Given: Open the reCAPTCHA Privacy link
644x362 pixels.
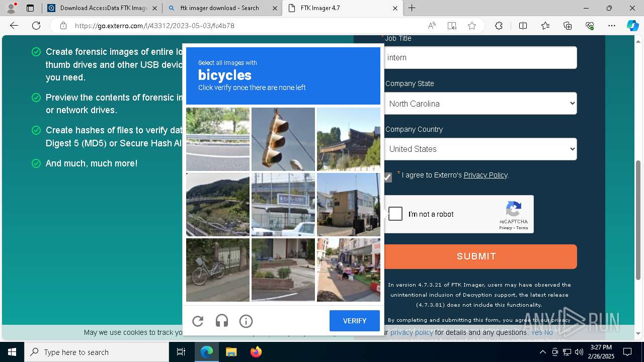Looking at the screenshot, I should click(506, 228).
